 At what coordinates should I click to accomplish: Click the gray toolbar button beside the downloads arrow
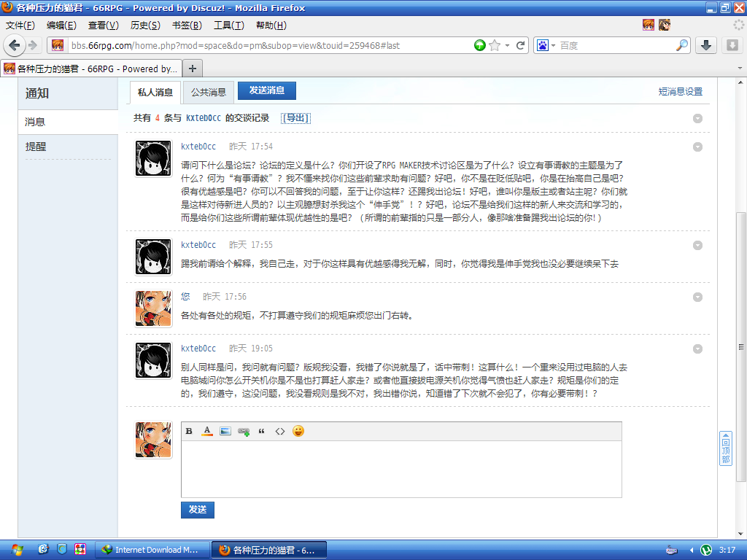(732, 45)
